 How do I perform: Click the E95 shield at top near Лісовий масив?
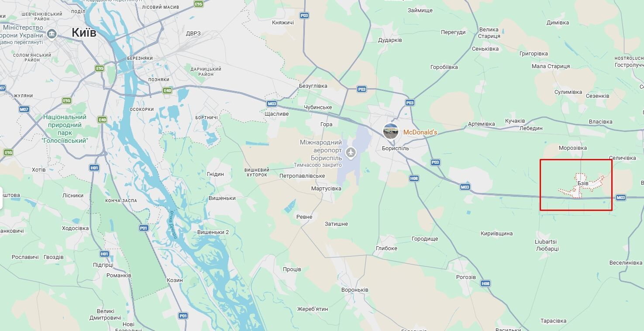[x=199, y=4]
